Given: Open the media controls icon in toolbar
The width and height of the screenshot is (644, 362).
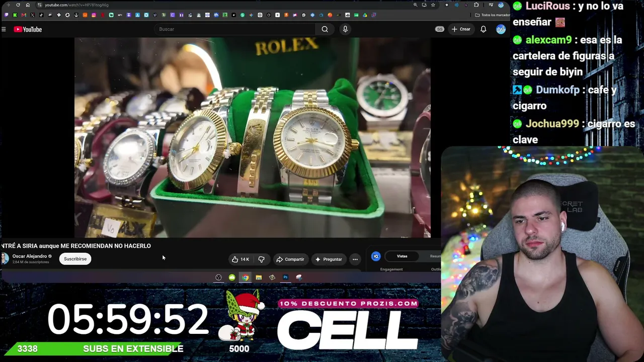Looking at the screenshot, I should pos(491,5).
